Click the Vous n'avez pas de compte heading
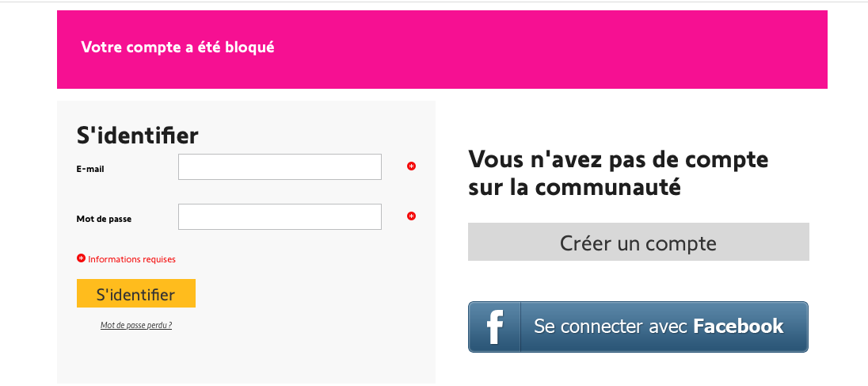This screenshot has width=868, height=386. click(618, 159)
